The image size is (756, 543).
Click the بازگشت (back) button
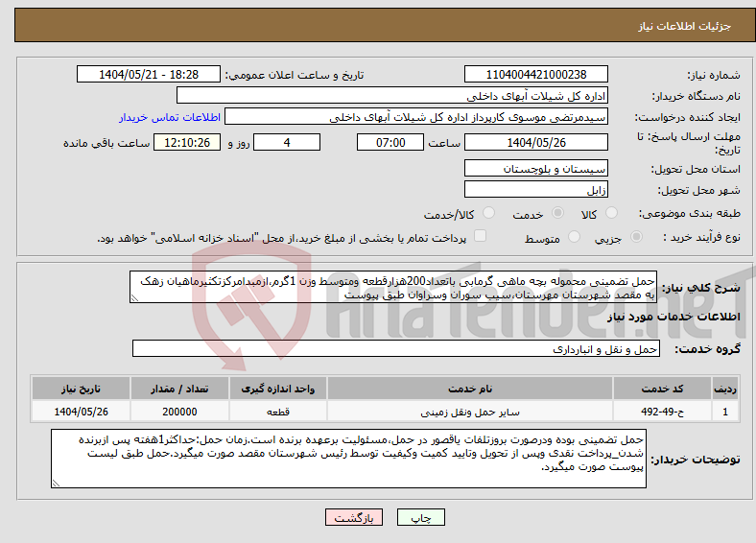[354, 517]
